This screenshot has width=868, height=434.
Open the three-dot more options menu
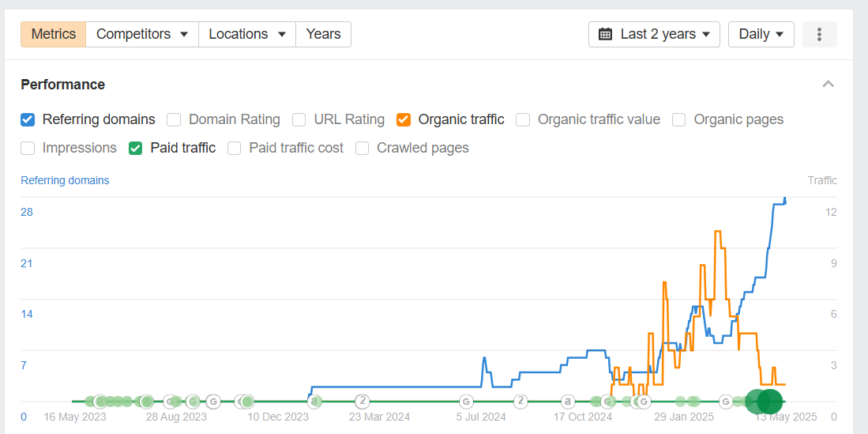[x=819, y=34]
